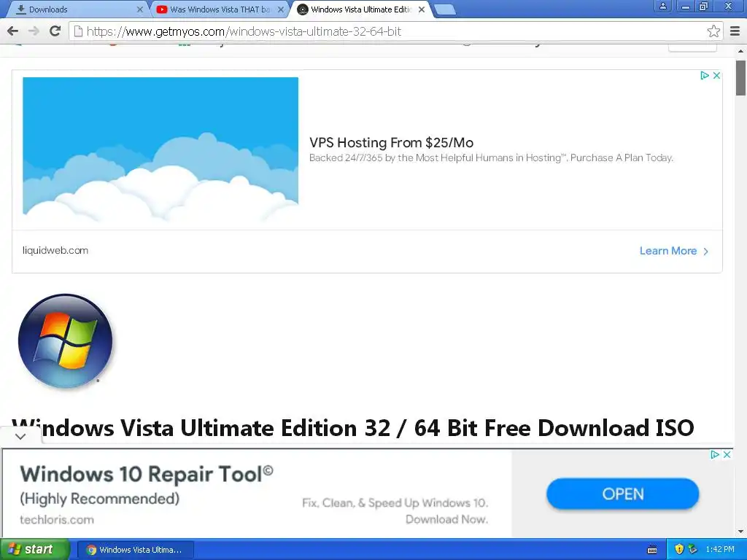The width and height of the screenshot is (747, 560).
Task: Click the scrollbar up arrow
Action: [741, 51]
